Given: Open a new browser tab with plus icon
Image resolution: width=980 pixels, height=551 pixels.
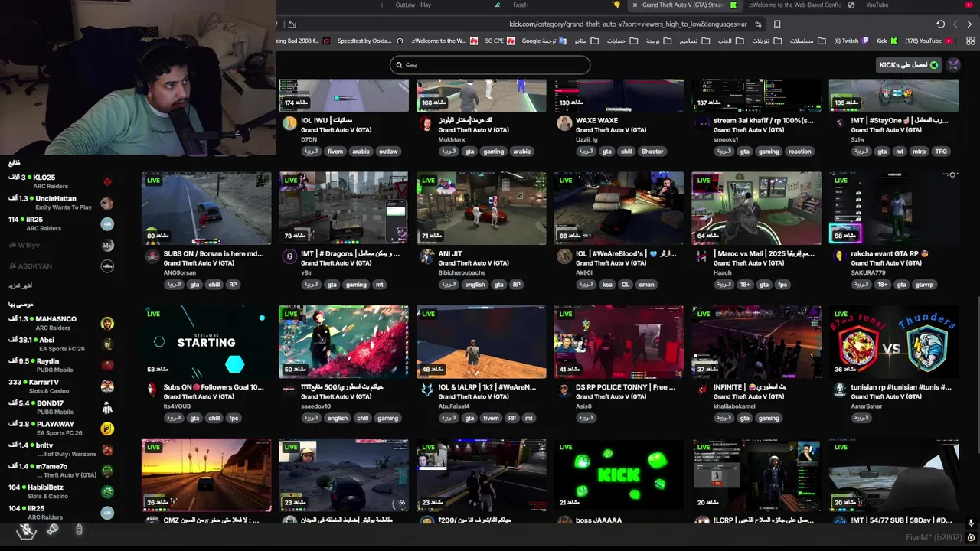Looking at the screenshot, I should (x=382, y=5).
